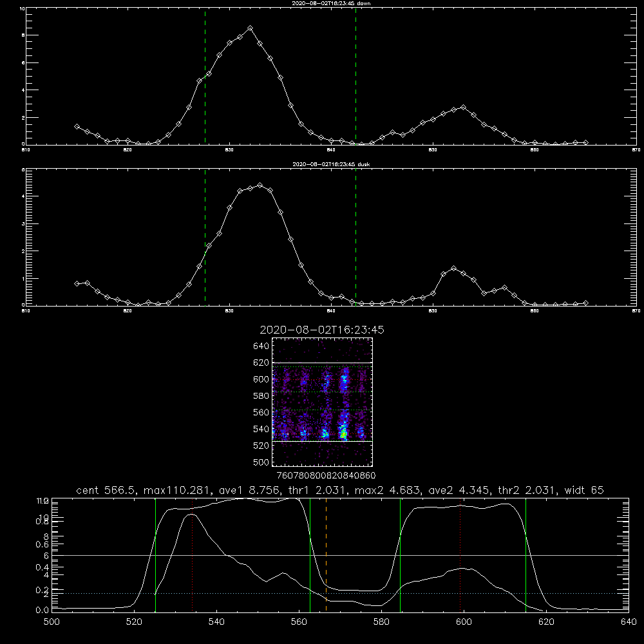Screen dimensions: 644x644
Task: Click the heat map y-axis label 580
Action: pos(261,396)
